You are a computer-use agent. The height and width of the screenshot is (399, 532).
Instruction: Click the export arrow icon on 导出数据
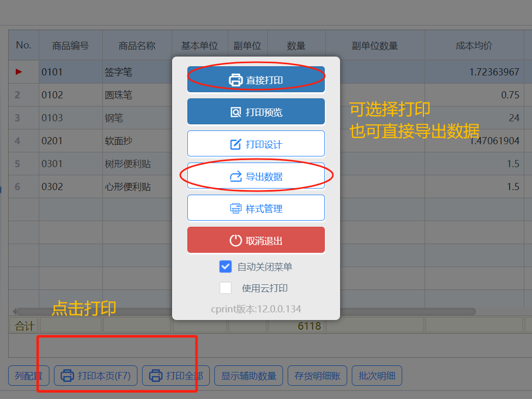point(236,177)
